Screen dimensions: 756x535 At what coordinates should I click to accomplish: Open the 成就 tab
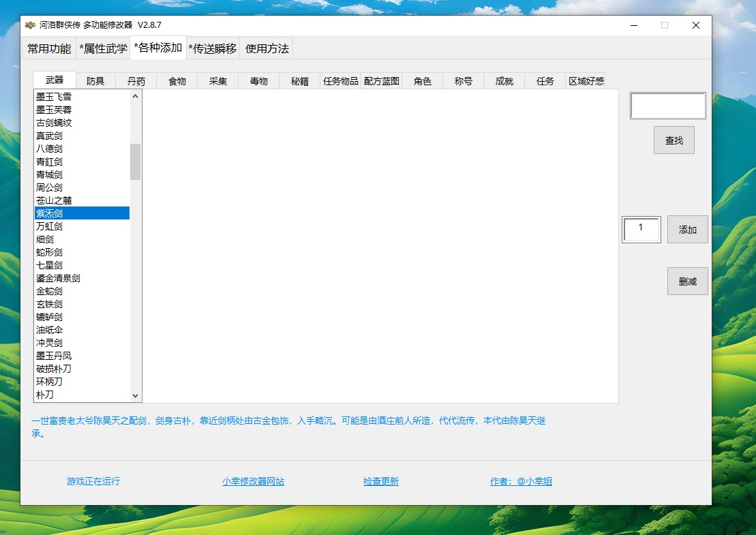[x=504, y=81]
